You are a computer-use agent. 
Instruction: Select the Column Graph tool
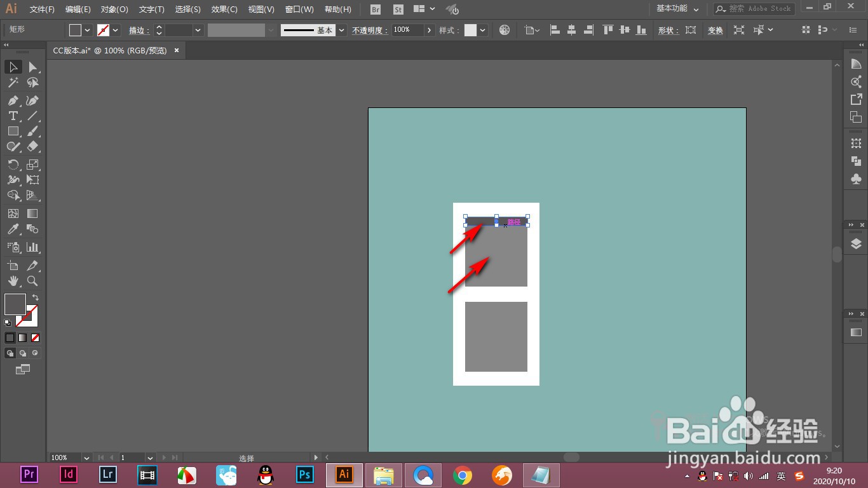coord(32,247)
